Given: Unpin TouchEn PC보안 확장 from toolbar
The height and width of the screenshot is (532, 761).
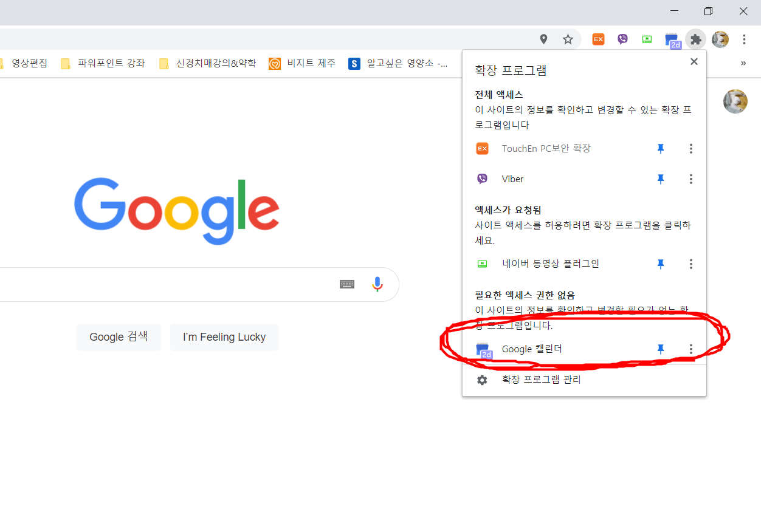Looking at the screenshot, I should pos(661,148).
